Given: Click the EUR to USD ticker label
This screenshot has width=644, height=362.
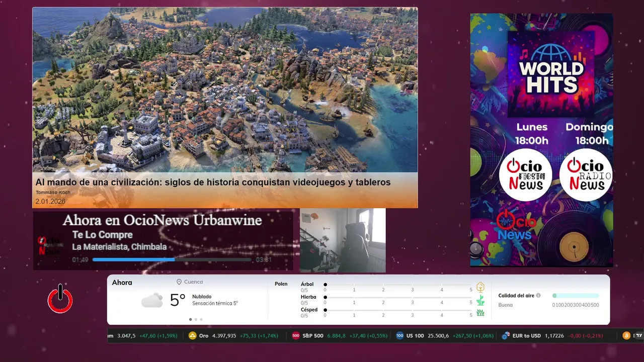Looking at the screenshot, I should [527, 336].
